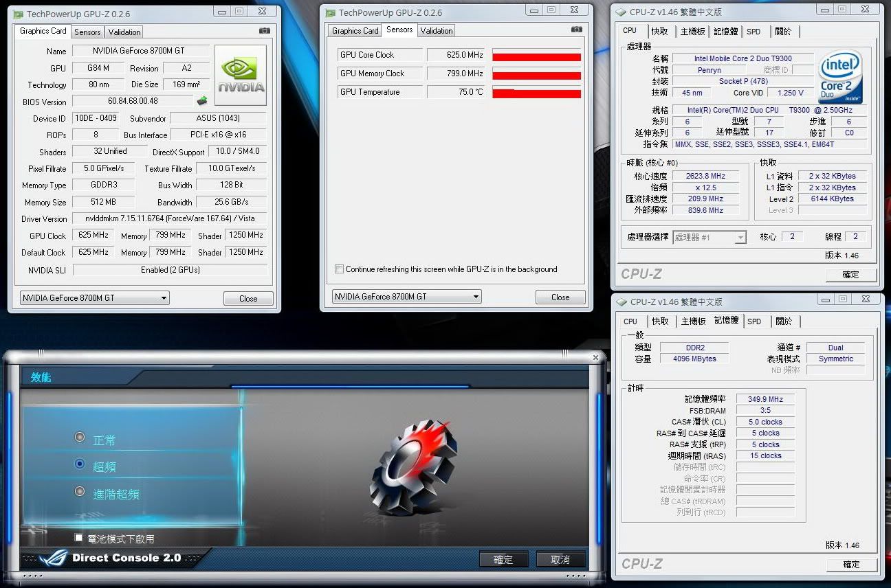891x588 pixels.
Task: Click the BIOS save chip icon
Action: (x=202, y=101)
